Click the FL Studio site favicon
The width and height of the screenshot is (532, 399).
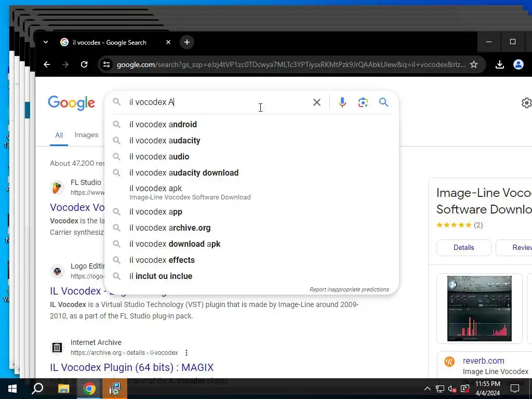[57, 187]
